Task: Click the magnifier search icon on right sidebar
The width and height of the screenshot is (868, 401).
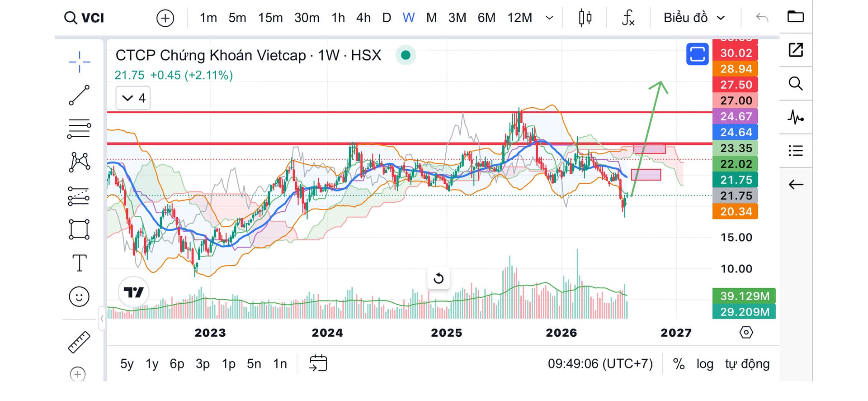Action: coord(796,83)
